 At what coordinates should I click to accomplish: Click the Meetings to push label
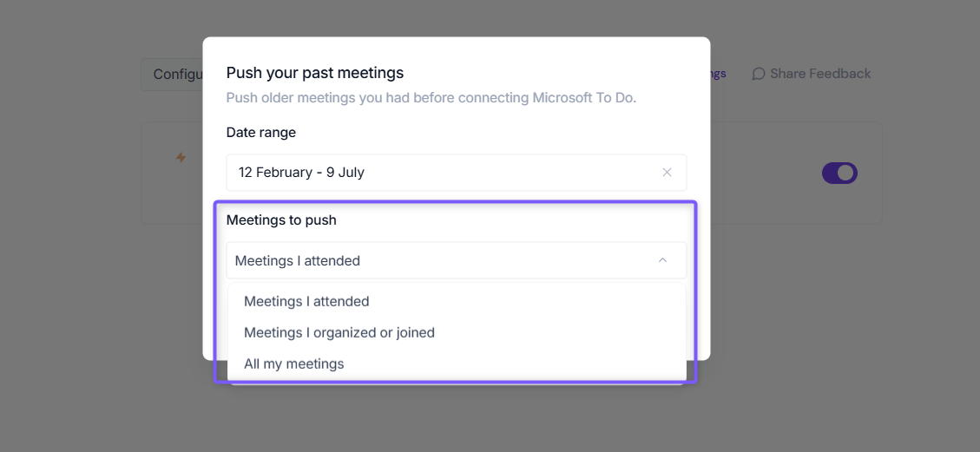[281, 220]
